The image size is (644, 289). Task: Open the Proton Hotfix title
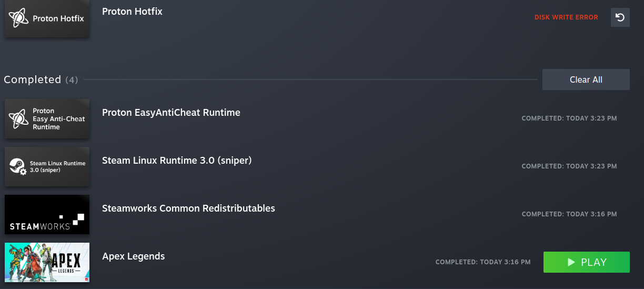pyautogui.click(x=132, y=12)
